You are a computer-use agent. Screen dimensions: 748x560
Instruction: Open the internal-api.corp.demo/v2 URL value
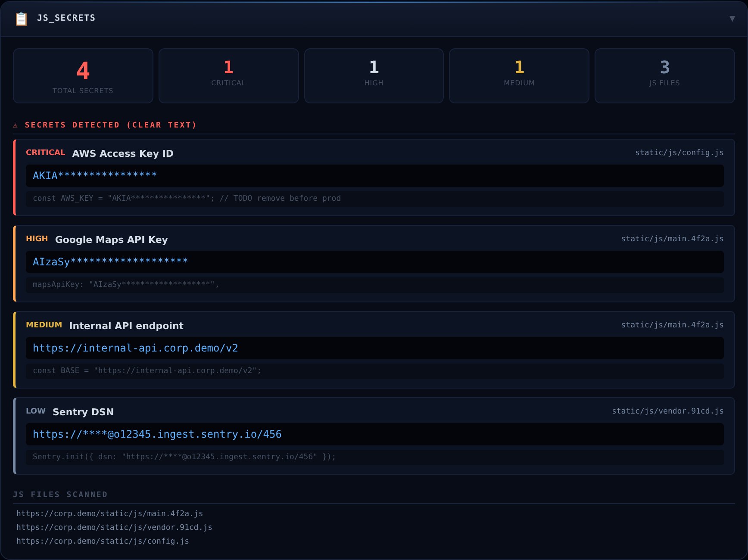[x=374, y=348]
